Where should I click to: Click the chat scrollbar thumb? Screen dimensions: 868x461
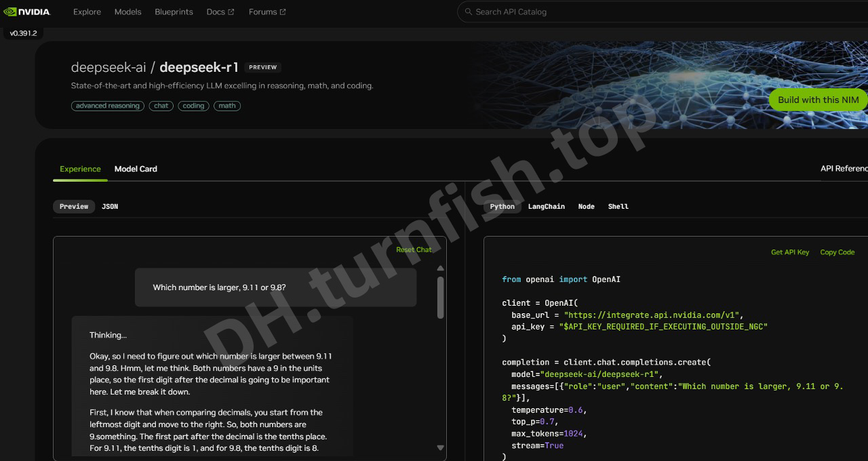441,296
